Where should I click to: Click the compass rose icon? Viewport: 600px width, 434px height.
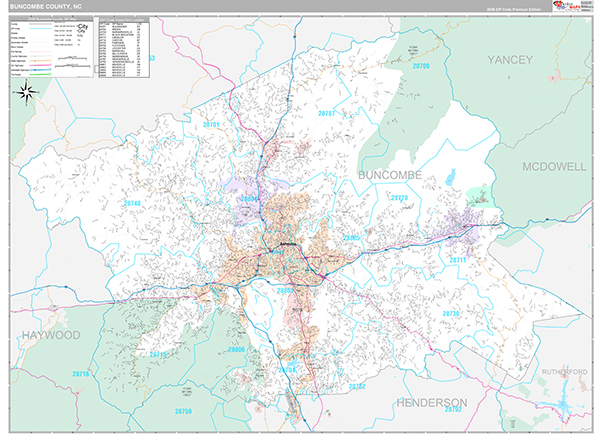(x=27, y=94)
